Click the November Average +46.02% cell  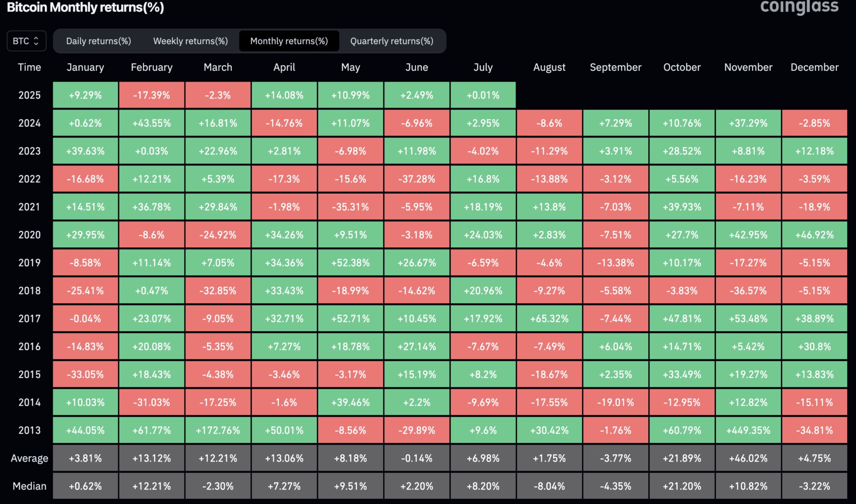coord(748,458)
